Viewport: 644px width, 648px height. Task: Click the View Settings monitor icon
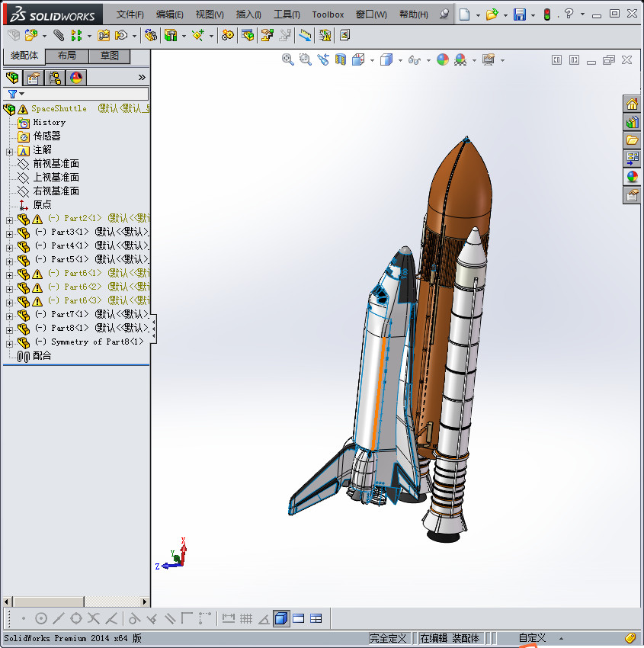coord(489,60)
